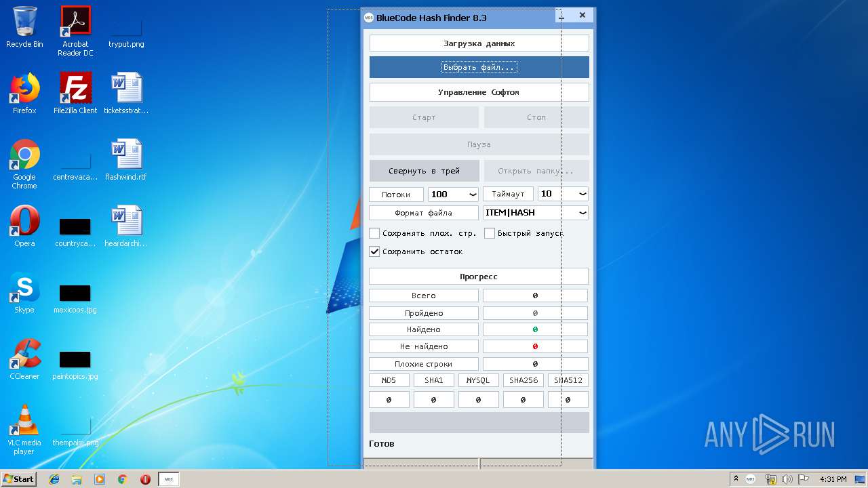This screenshot has height=488, width=868.
Task: Click the 'Прогресс' header
Action: [x=479, y=277]
